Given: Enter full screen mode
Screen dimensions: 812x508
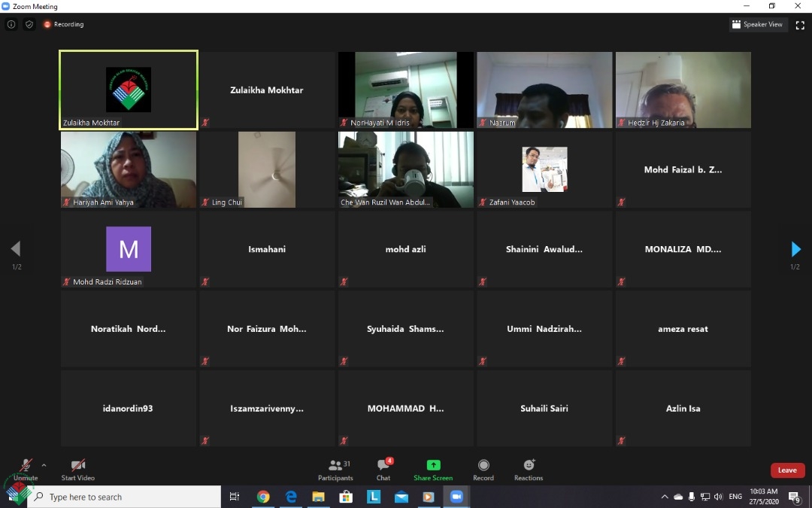Looking at the screenshot, I should [800, 25].
